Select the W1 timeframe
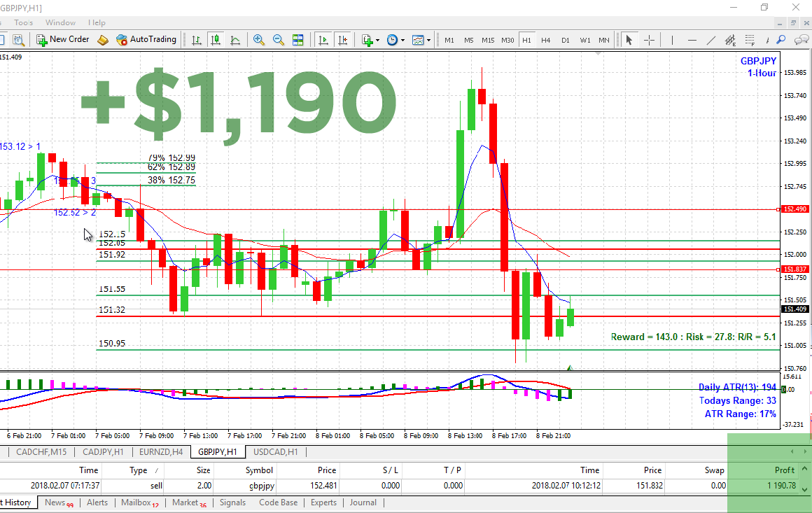Screen dimensions: 812x513 [x=585, y=40]
